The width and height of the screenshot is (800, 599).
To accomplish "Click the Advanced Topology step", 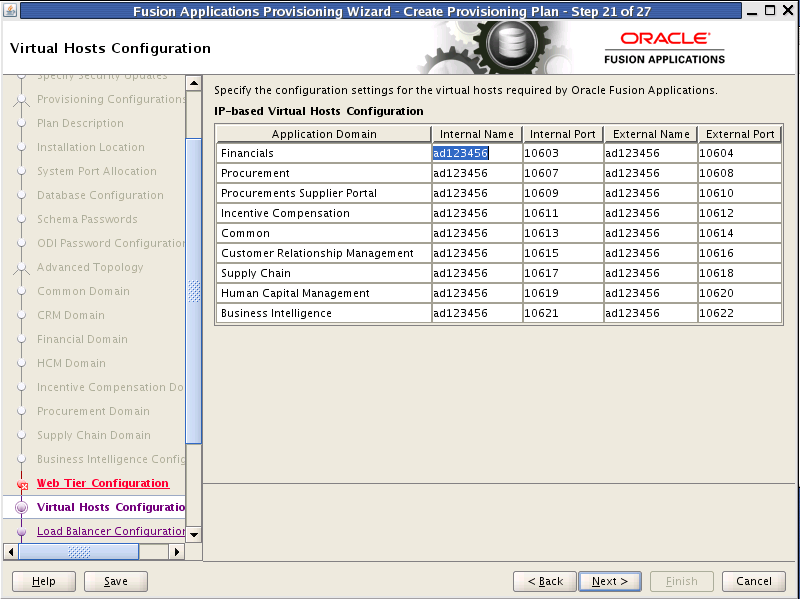I will pos(90,267).
